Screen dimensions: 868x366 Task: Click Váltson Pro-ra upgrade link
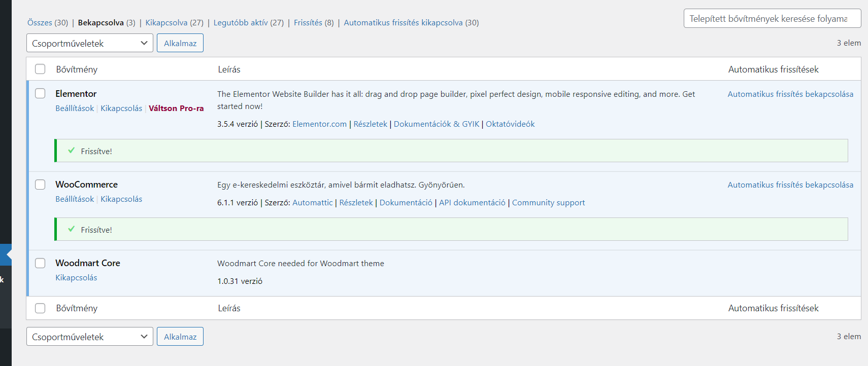(x=176, y=108)
